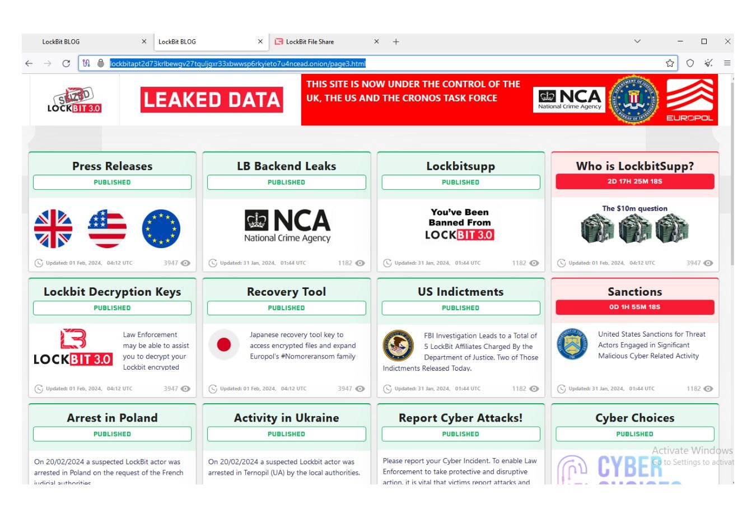The image size is (756, 532).
Task: Click the PUBLISHED badge under Cyber Choices
Action: (635, 434)
